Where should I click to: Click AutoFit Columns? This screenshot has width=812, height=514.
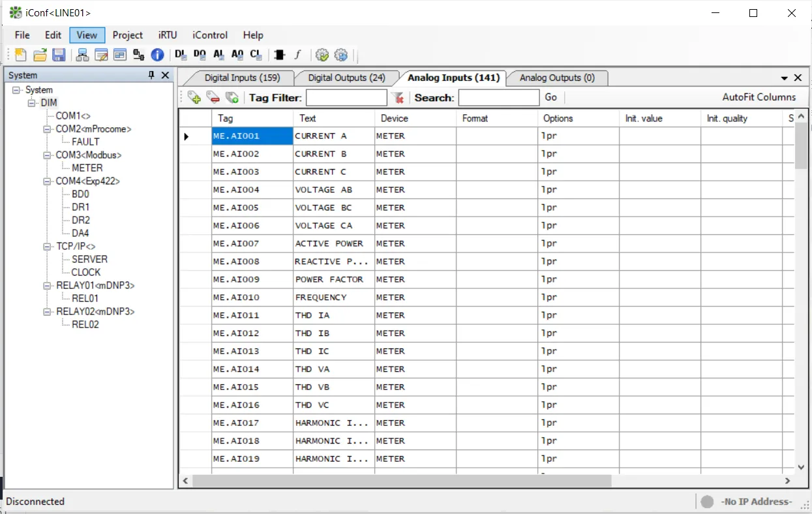(759, 97)
